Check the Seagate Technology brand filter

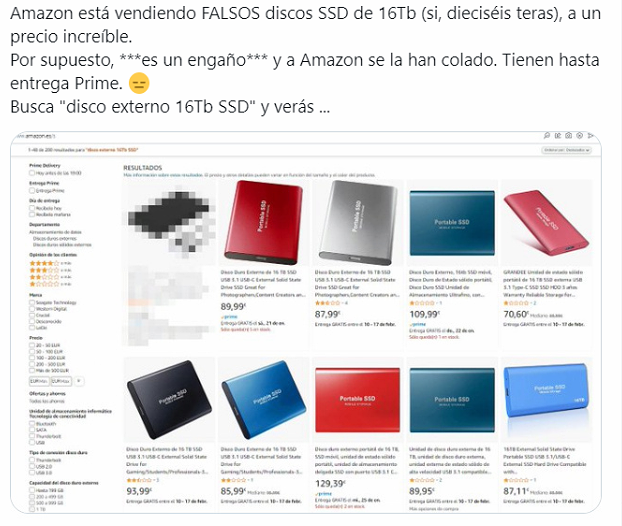pyautogui.click(x=32, y=303)
